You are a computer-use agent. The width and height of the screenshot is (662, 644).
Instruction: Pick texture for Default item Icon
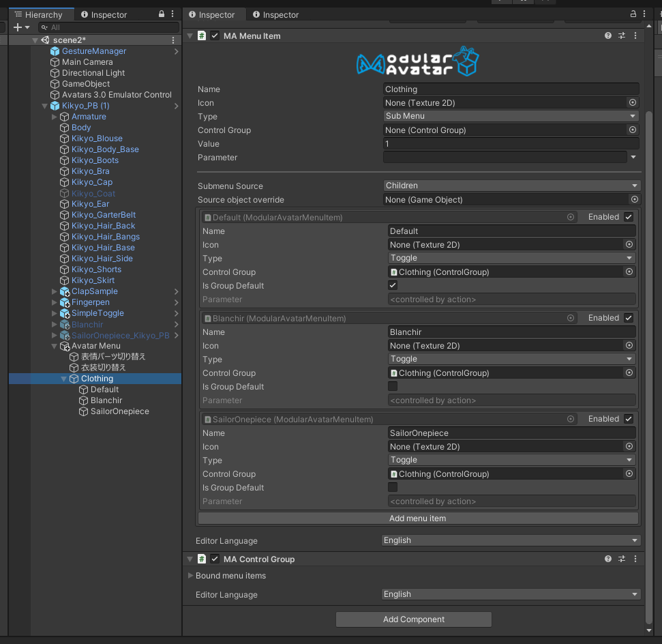pyautogui.click(x=629, y=245)
